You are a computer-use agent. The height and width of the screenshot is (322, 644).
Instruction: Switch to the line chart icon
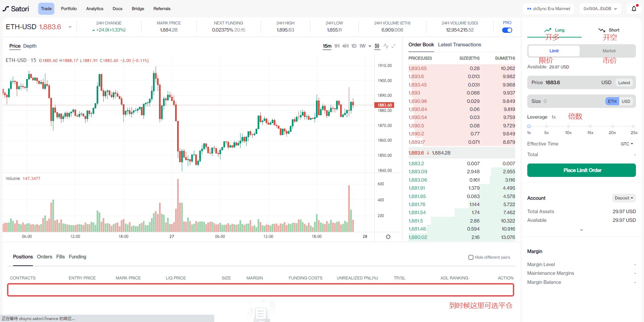[x=386, y=46]
